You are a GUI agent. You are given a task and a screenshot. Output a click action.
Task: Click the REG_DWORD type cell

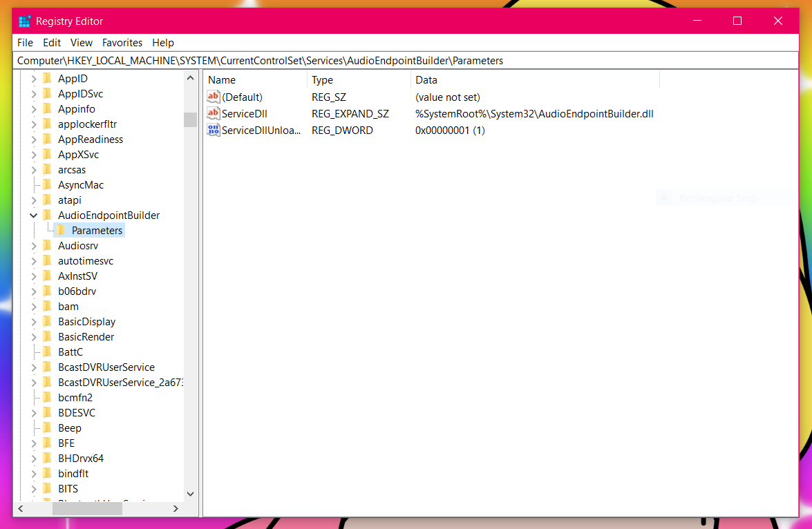342,131
